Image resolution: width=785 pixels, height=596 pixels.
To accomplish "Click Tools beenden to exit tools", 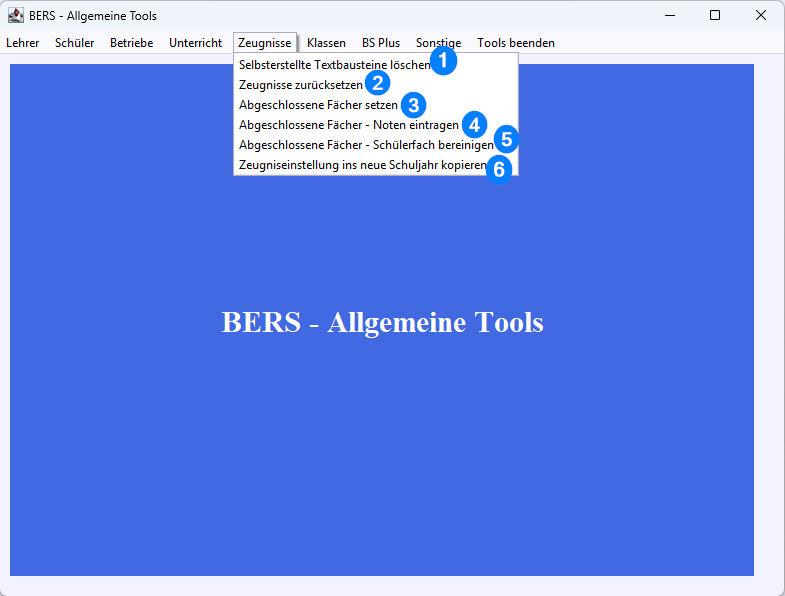I will click(515, 43).
